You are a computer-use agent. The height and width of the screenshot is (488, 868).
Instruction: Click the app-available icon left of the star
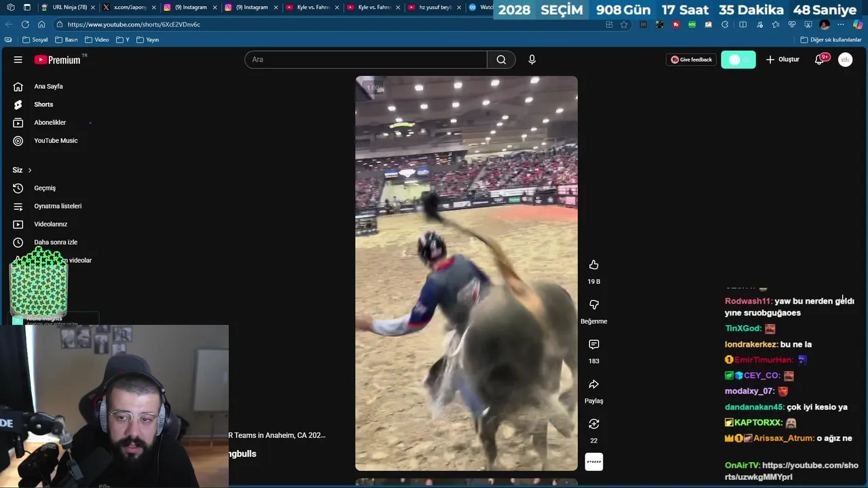click(x=609, y=24)
